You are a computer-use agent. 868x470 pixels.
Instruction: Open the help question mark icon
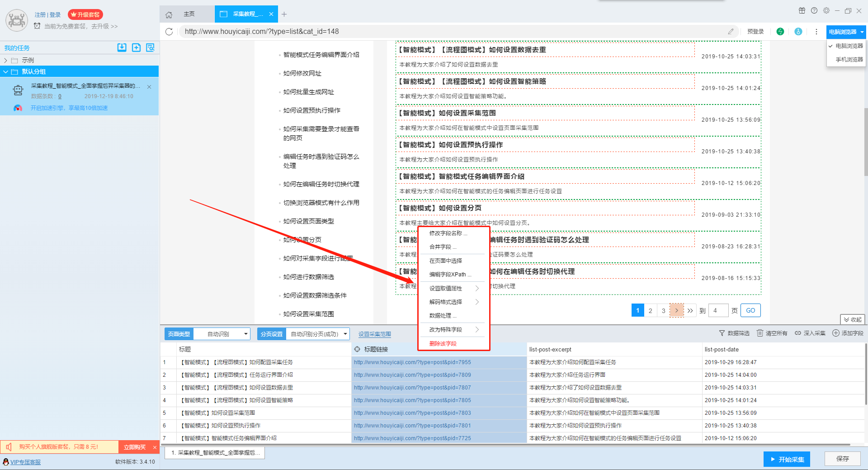coord(814,10)
